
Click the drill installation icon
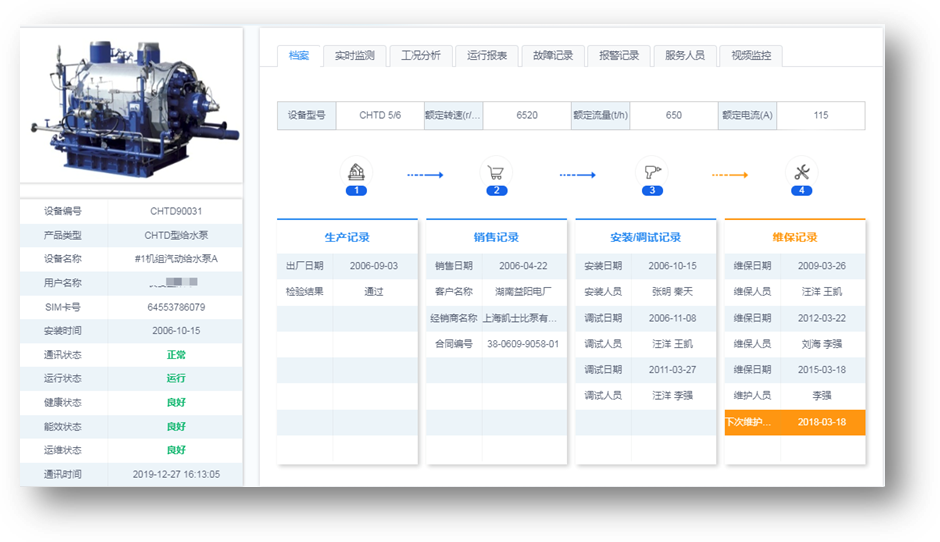(652, 173)
